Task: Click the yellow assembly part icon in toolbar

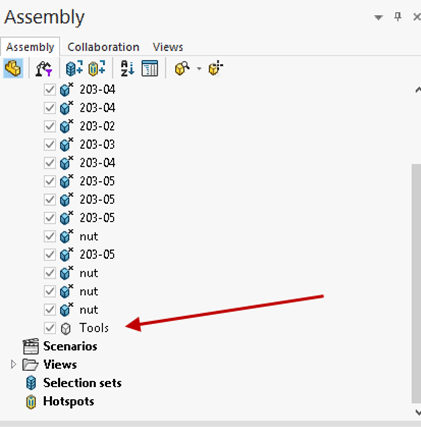Action: pos(13,68)
